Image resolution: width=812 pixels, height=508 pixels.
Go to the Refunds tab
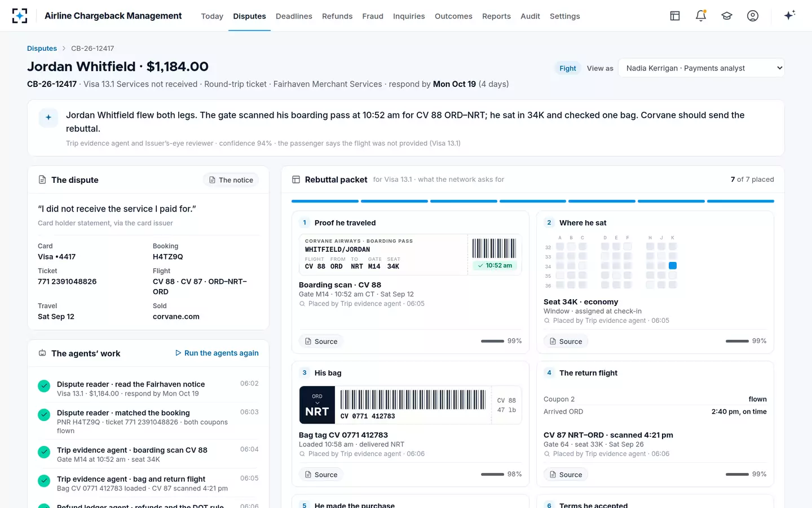pos(337,16)
